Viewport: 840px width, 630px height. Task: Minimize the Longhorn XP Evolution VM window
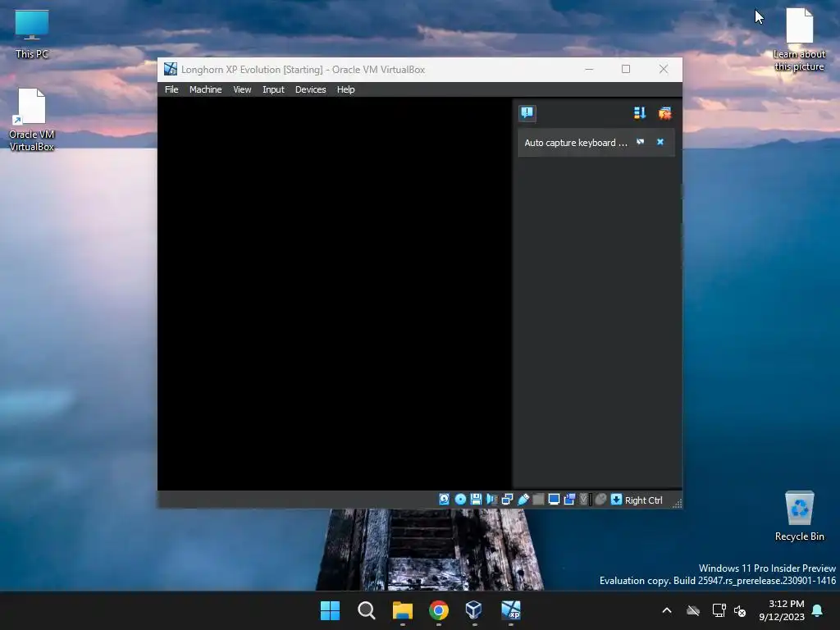point(589,69)
